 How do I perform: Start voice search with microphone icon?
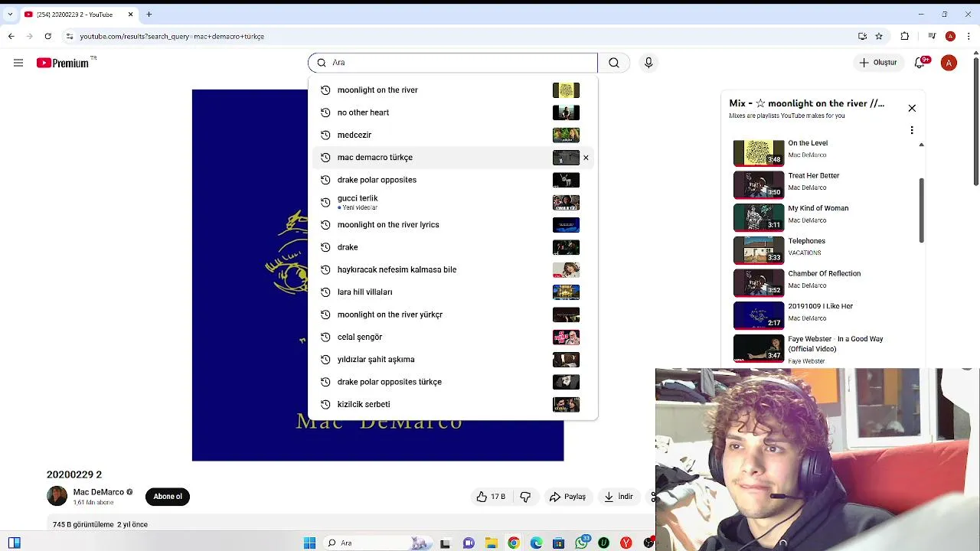tap(648, 63)
